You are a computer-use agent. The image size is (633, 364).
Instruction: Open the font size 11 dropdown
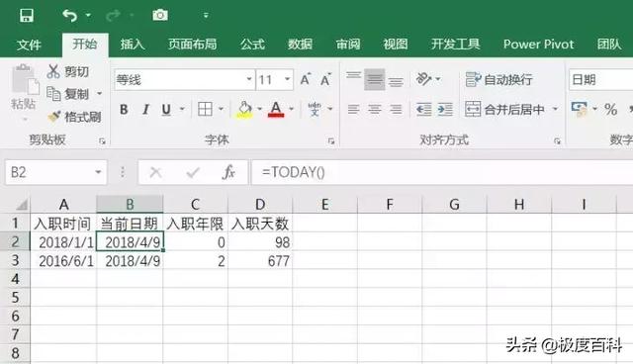(x=288, y=79)
